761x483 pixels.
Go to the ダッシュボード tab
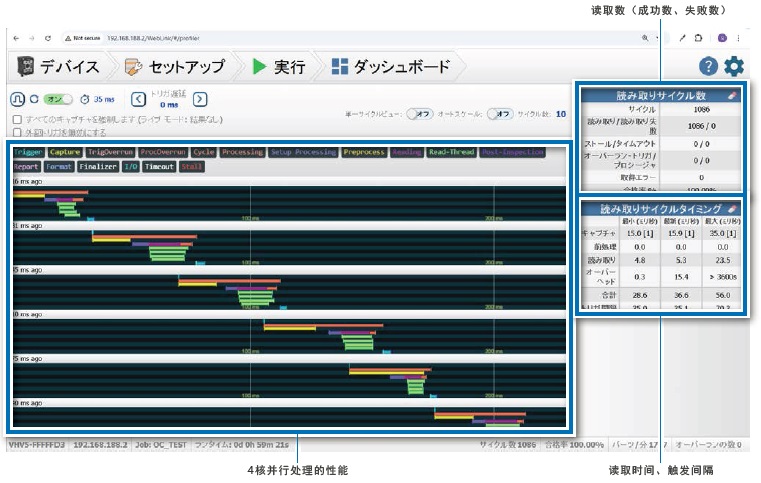(x=391, y=67)
